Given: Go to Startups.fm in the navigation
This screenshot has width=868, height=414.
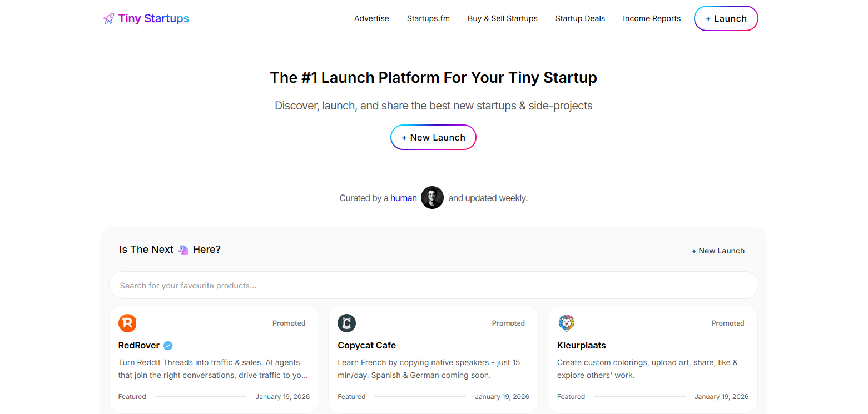Looking at the screenshot, I should tap(428, 18).
